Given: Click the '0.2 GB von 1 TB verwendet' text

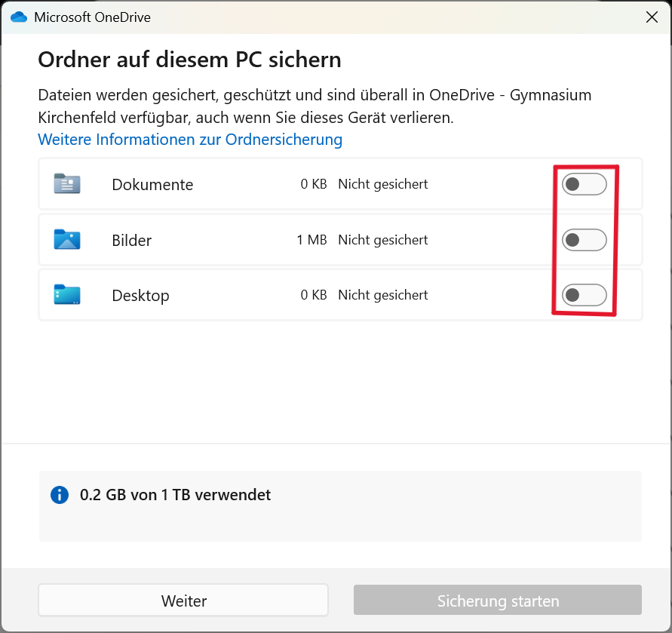Looking at the screenshot, I should (x=175, y=495).
